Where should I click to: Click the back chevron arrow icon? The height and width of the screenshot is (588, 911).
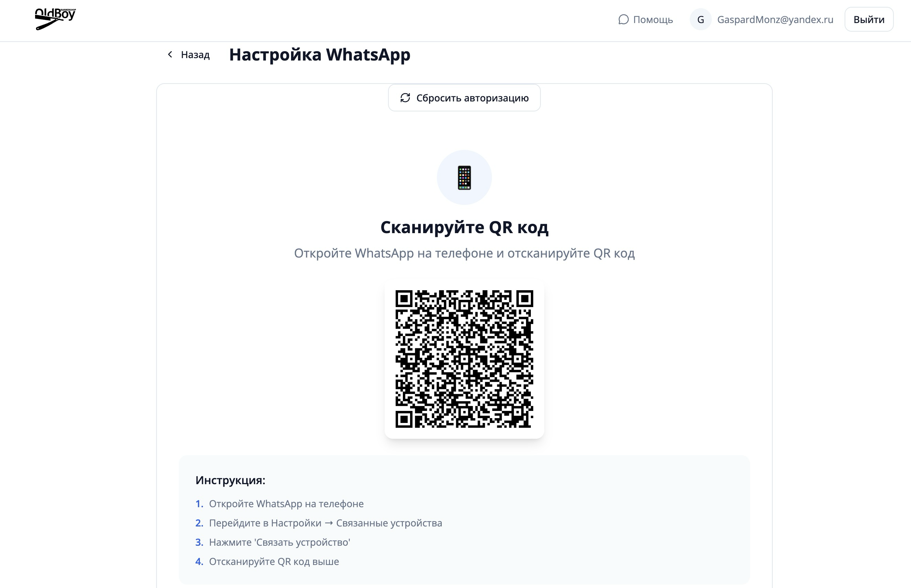click(x=170, y=55)
